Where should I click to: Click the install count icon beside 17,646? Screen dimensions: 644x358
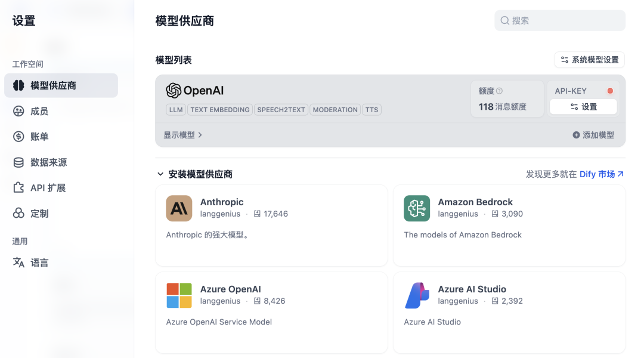coord(257,214)
